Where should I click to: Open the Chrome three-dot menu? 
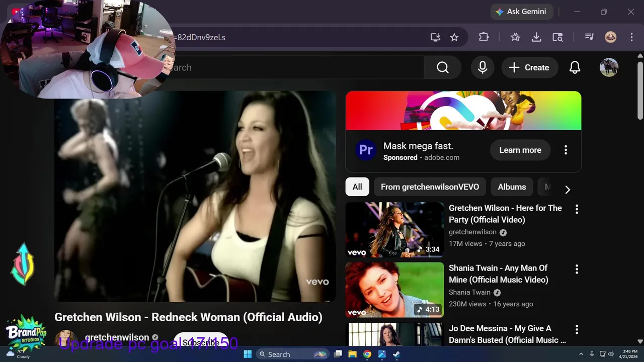(631, 37)
